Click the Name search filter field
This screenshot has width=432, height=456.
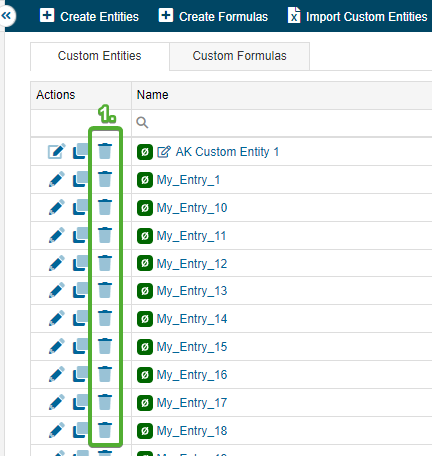click(x=282, y=123)
